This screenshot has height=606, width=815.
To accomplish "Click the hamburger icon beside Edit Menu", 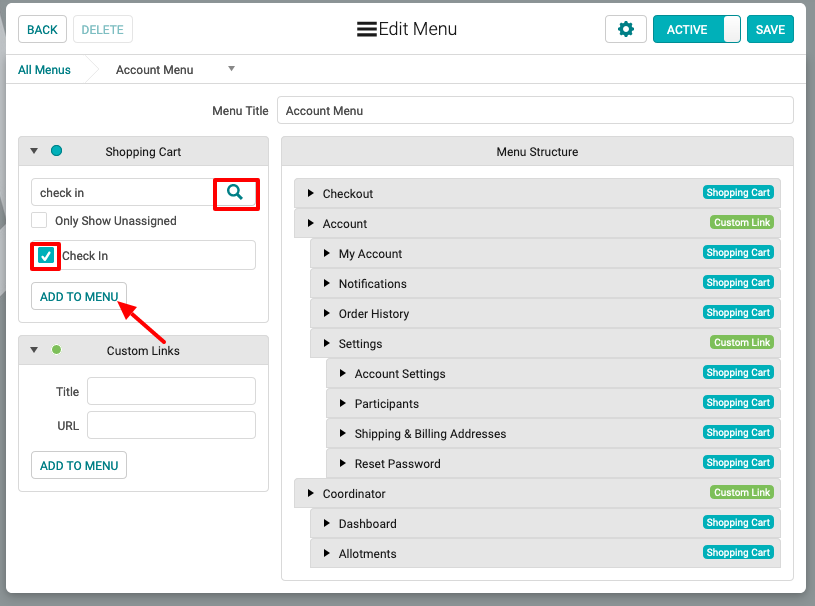I will [x=366, y=29].
